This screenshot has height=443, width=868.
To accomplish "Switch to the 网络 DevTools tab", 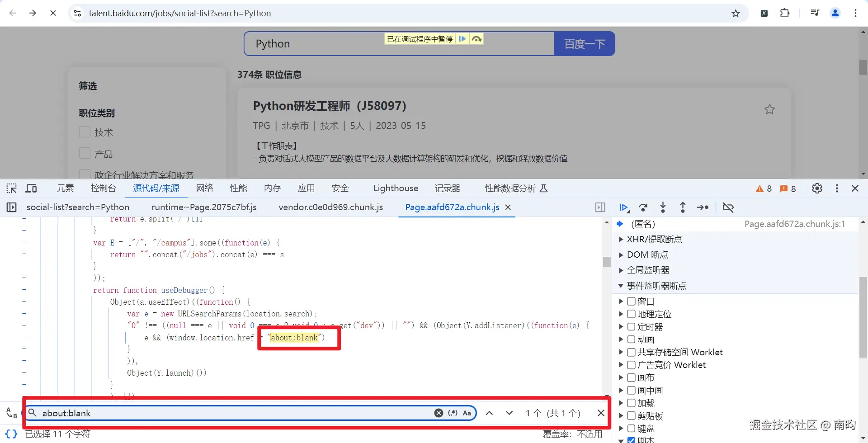I will [204, 188].
